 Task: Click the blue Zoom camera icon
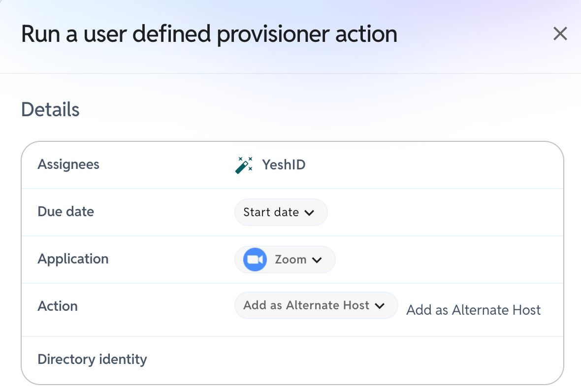tap(255, 260)
